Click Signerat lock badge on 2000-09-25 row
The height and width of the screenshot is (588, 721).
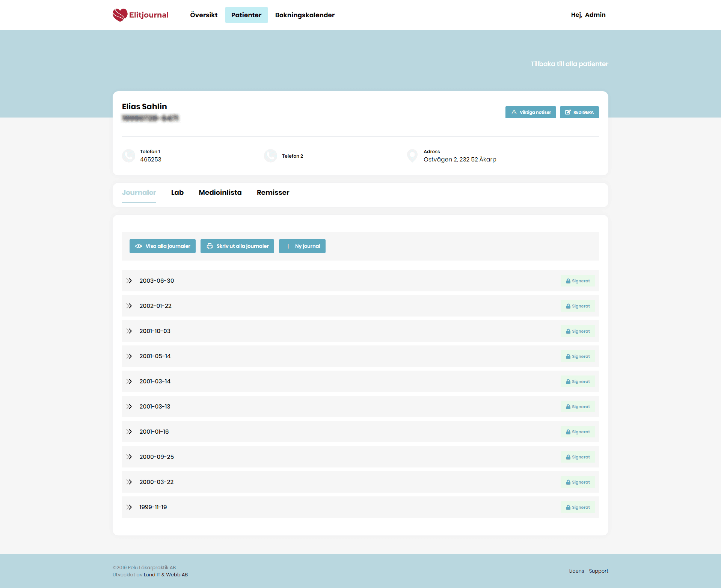click(578, 457)
